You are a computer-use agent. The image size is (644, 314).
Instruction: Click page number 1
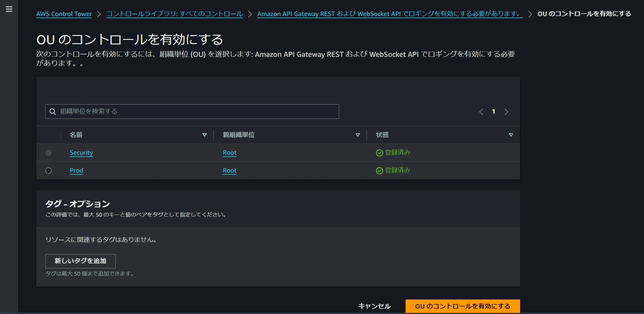pos(494,112)
